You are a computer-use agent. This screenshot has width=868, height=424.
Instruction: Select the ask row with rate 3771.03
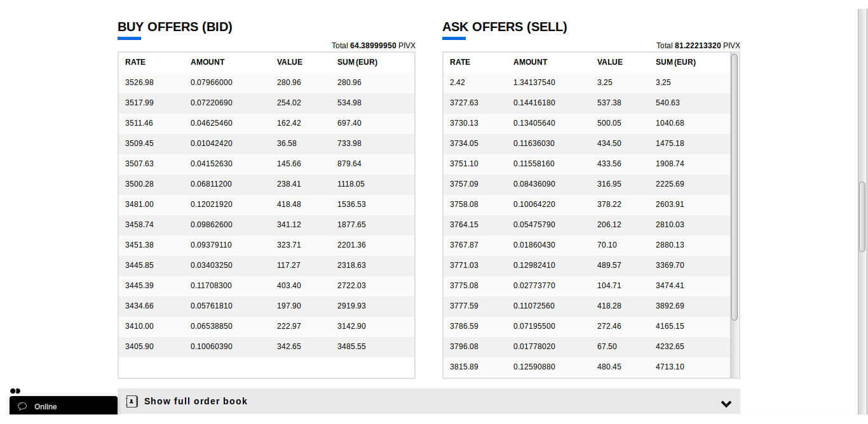point(587,265)
